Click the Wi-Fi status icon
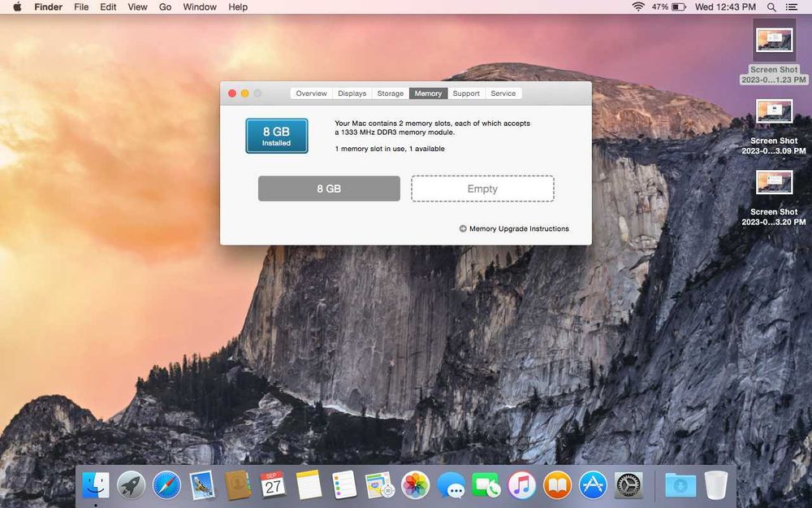The width and height of the screenshot is (812, 508). pos(638,7)
